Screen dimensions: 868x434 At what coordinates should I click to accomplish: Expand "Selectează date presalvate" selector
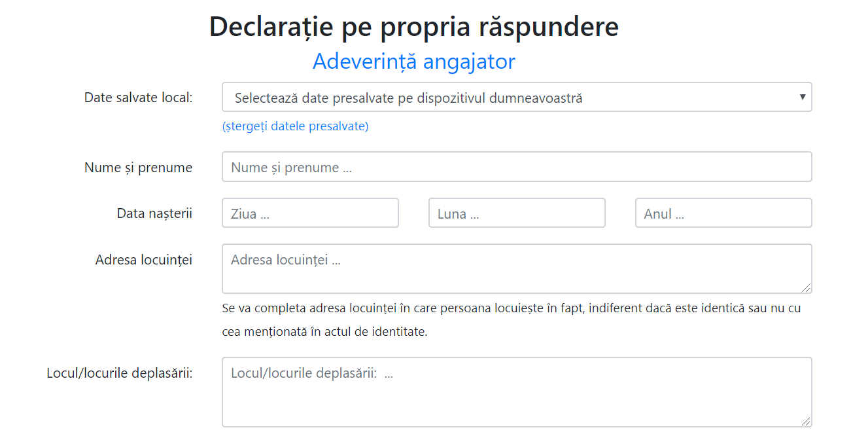[517, 97]
